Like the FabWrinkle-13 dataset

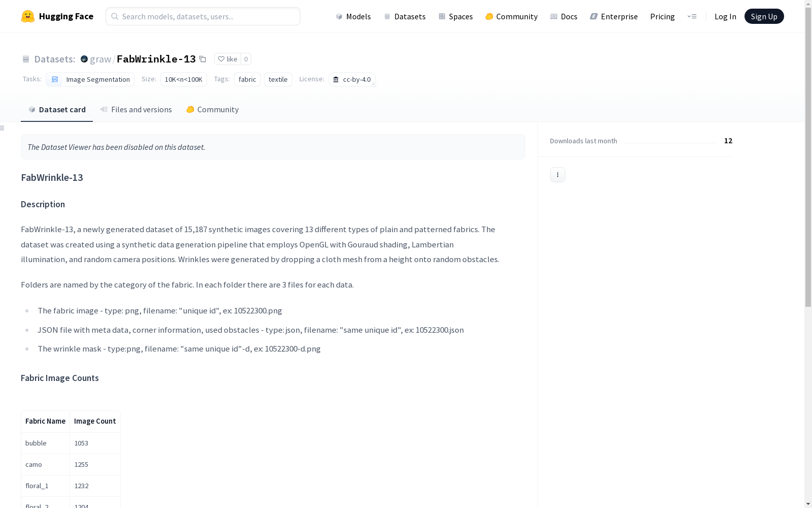click(227, 59)
